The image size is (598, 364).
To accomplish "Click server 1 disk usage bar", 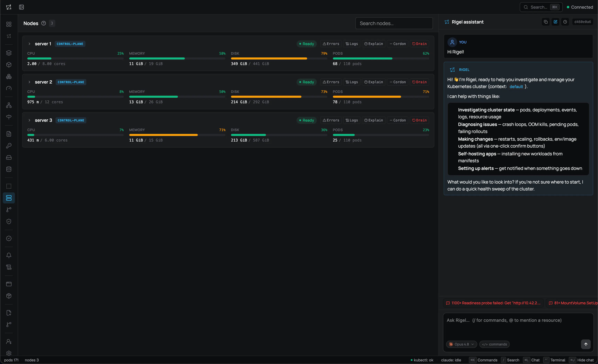I will (x=279, y=58).
